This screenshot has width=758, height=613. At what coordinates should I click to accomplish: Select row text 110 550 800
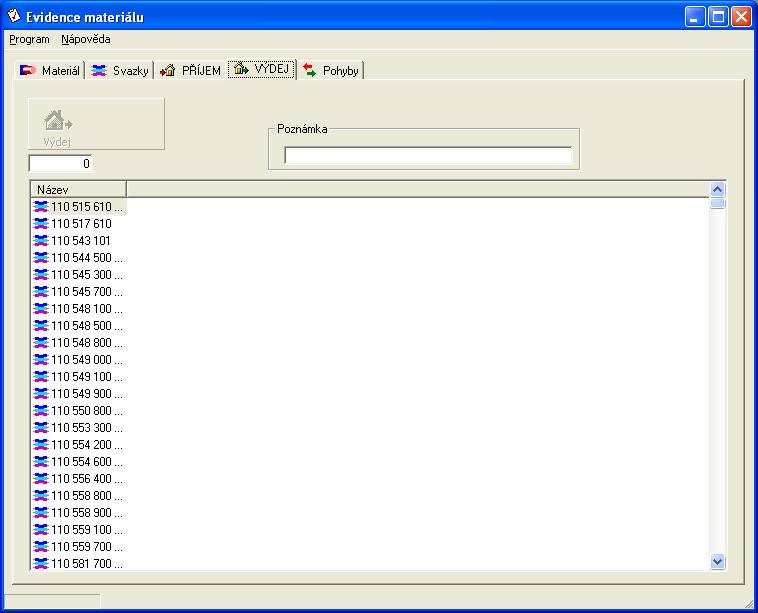pos(87,411)
